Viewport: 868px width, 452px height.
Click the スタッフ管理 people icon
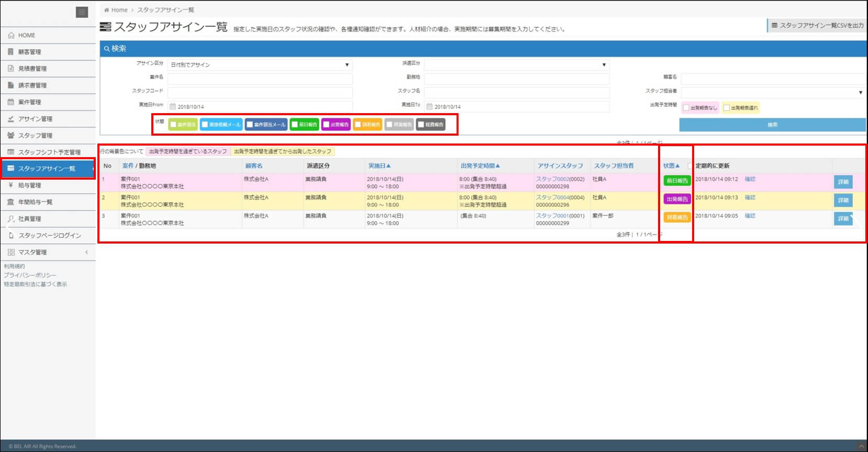tap(11, 136)
